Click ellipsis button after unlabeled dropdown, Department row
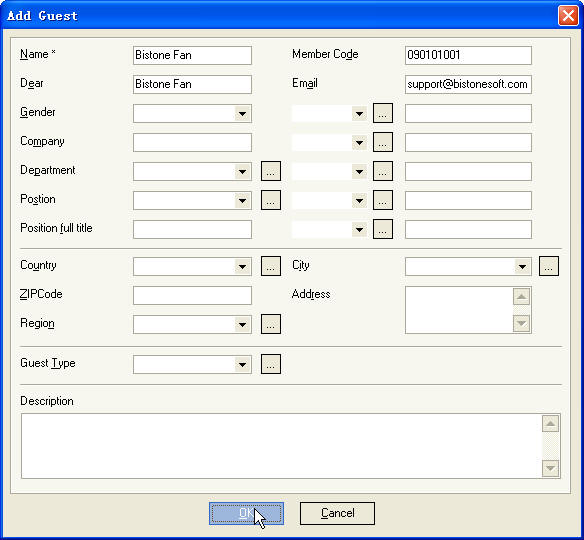 coord(383,171)
